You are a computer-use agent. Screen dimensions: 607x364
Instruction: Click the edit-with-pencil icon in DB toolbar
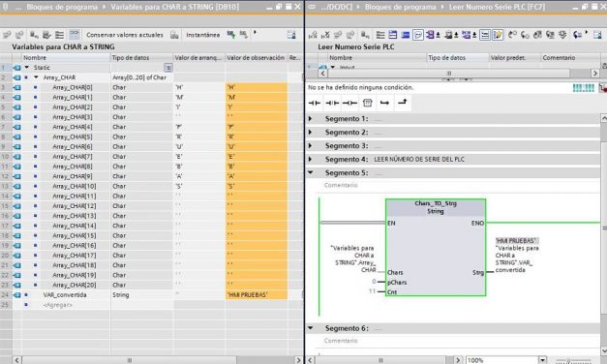46,35
